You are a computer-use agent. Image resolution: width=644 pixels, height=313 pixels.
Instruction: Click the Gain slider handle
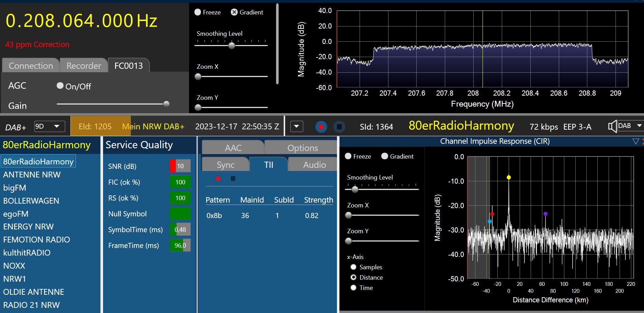coord(167,104)
